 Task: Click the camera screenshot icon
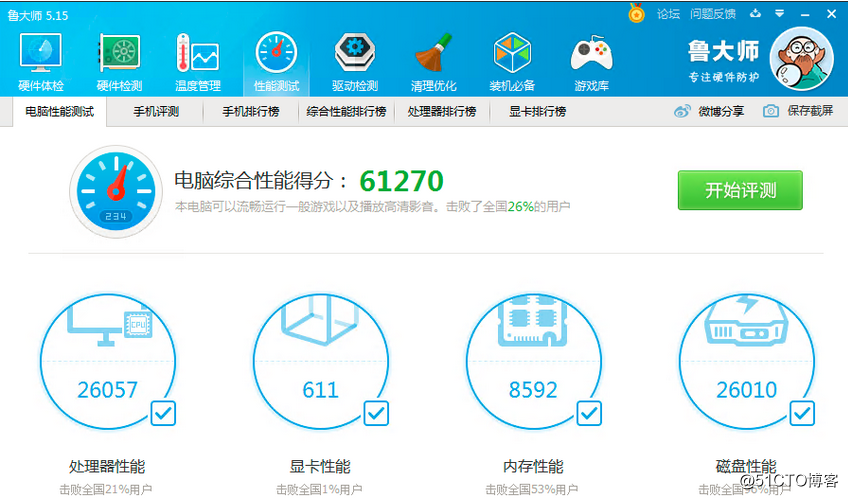click(x=771, y=111)
